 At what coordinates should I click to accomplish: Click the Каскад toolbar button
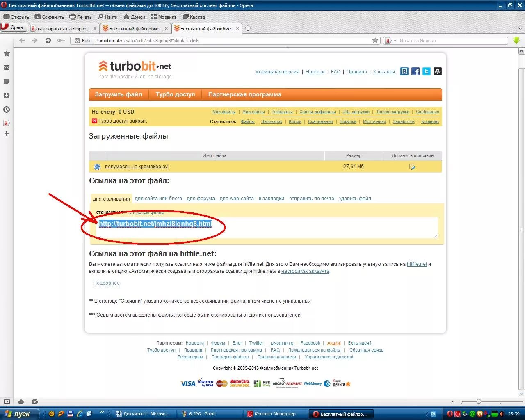pyautogui.click(x=194, y=17)
